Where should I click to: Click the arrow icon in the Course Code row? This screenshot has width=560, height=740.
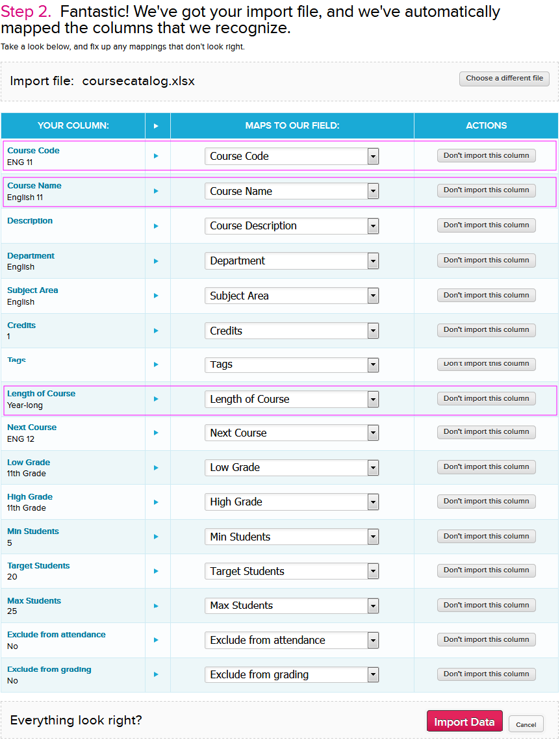click(156, 156)
